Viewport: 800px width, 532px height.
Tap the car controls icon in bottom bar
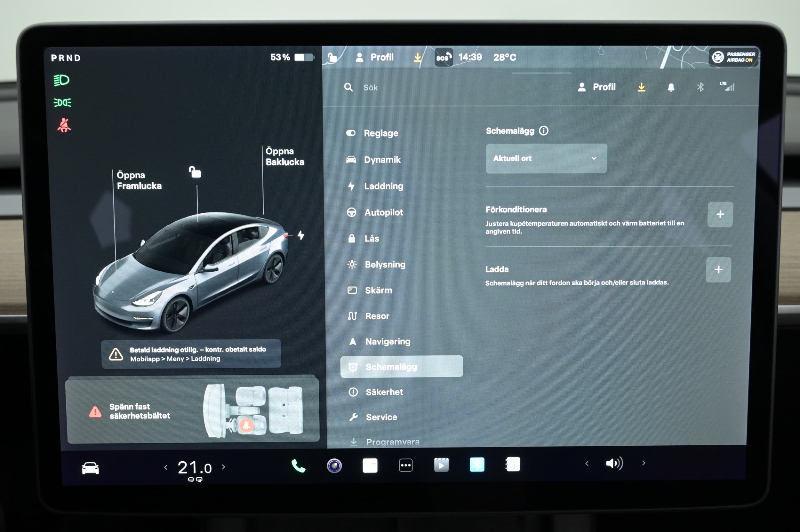[90, 468]
